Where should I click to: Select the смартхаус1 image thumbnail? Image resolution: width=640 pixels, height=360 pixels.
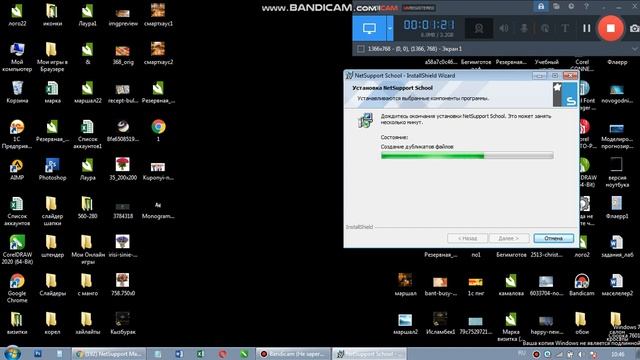(158, 15)
